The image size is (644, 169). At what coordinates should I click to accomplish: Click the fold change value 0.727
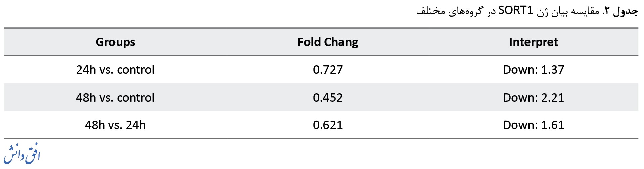[x=328, y=70]
